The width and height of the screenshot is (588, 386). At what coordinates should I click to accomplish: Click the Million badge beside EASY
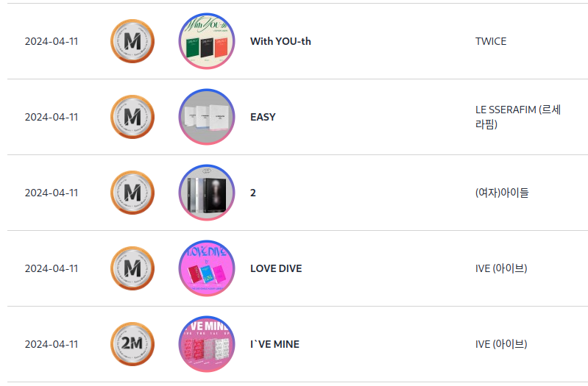click(x=132, y=117)
